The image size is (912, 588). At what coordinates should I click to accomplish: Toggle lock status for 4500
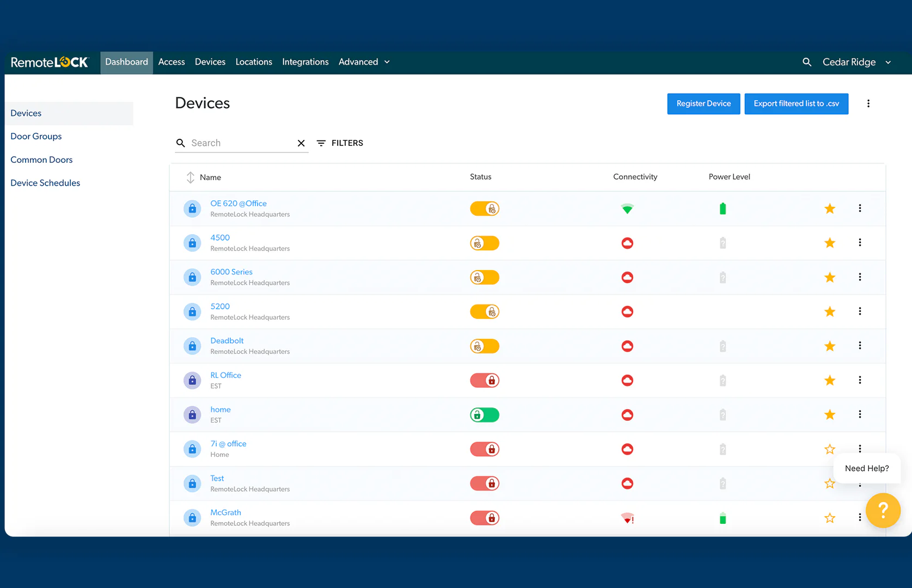coord(485,243)
